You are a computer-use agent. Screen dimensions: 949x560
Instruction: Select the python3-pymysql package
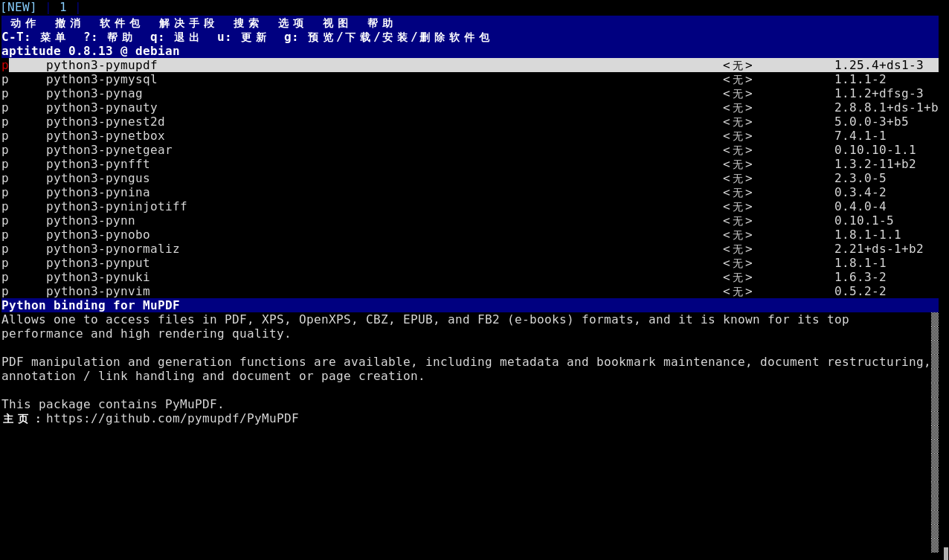[101, 80]
